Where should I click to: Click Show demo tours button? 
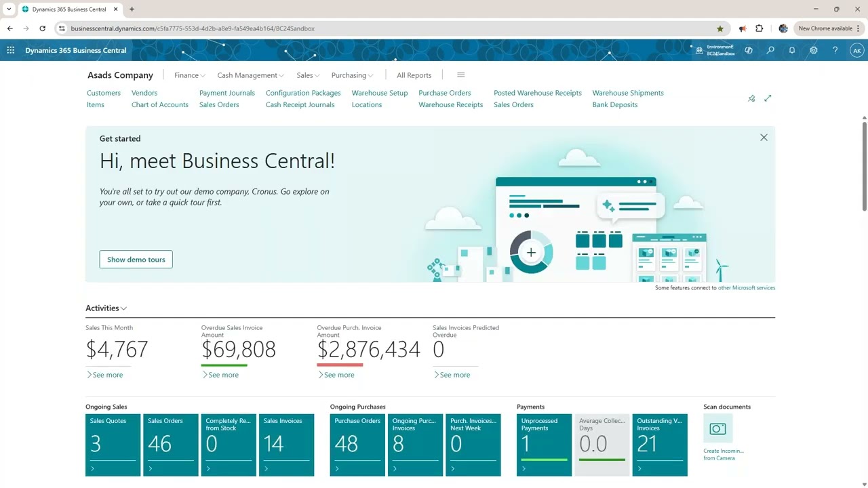[136, 260]
